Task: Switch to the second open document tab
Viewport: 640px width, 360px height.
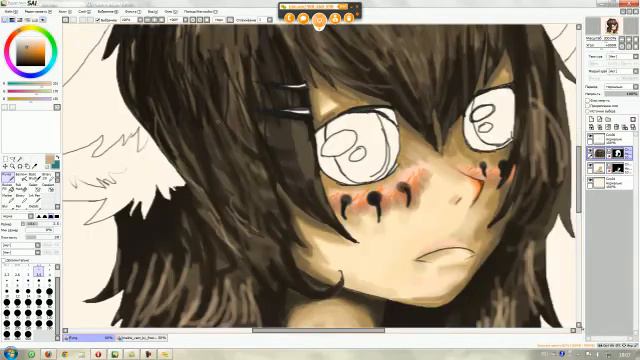Action: pyautogui.click(x=142, y=338)
